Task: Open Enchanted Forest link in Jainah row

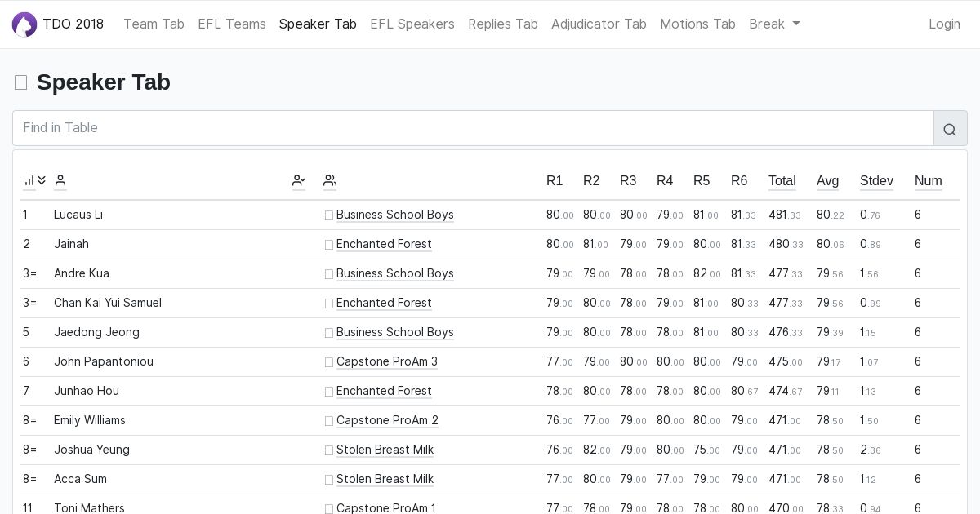Action: [384, 244]
